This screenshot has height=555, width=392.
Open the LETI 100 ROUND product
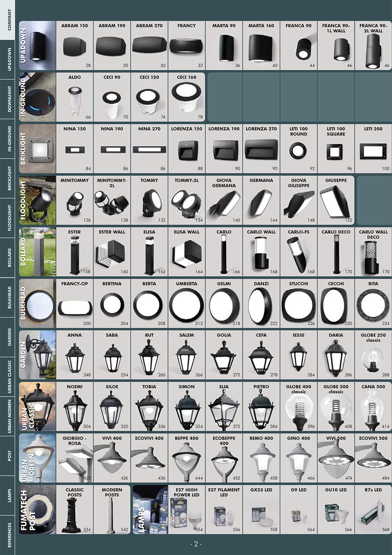tap(299, 149)
